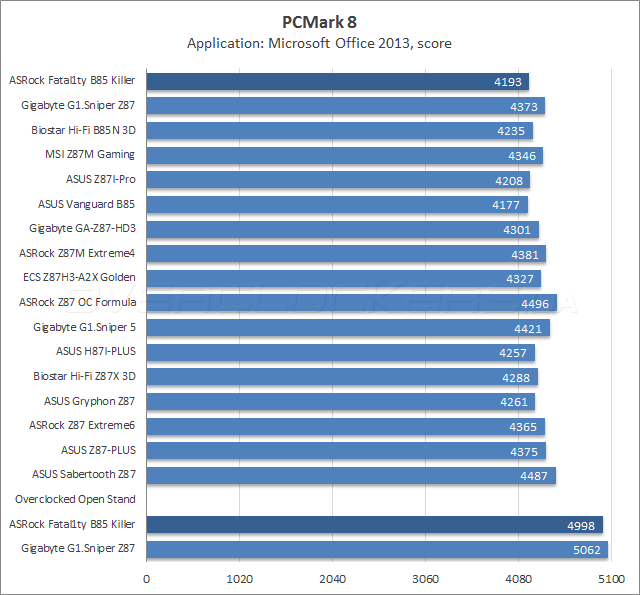640x595 pixels.
Task: Select the Biostar Hi-Fi Z87X 3D label
Action: click(84, 376)
